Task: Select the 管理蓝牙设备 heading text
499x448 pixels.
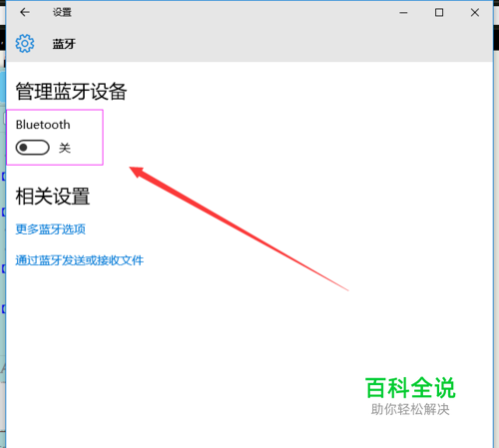Action: (71, 92)
